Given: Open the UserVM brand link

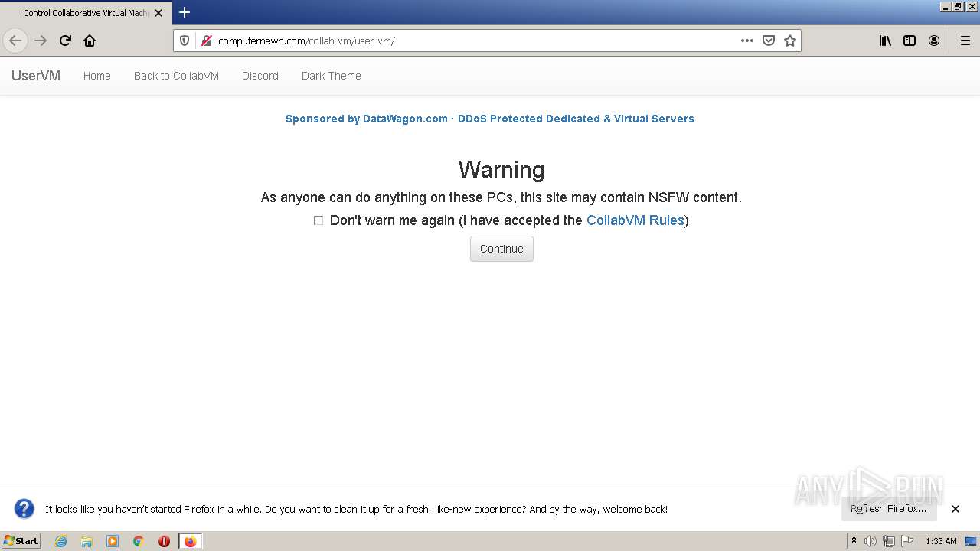Looking at the screenshot, I should coord(36,76).
